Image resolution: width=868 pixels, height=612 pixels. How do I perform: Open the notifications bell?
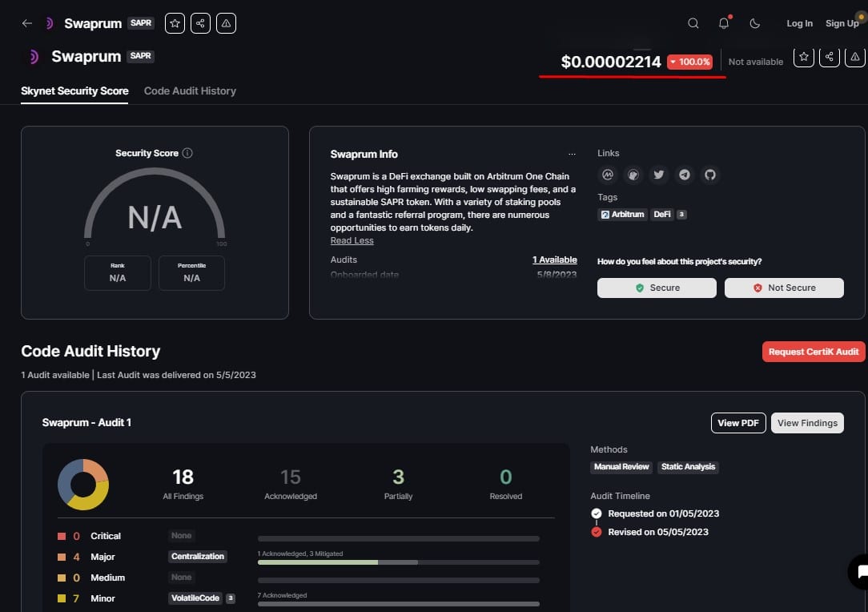724,23
